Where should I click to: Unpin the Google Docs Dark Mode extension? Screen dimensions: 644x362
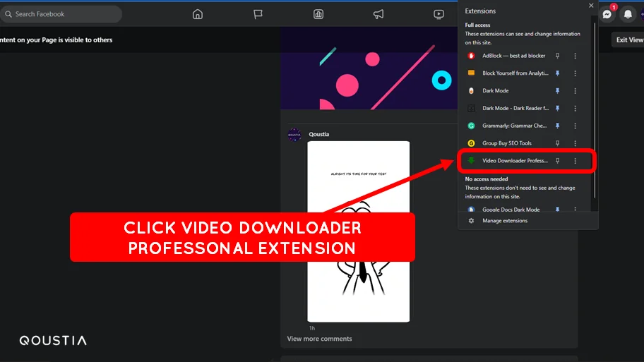tap(557, 210)
